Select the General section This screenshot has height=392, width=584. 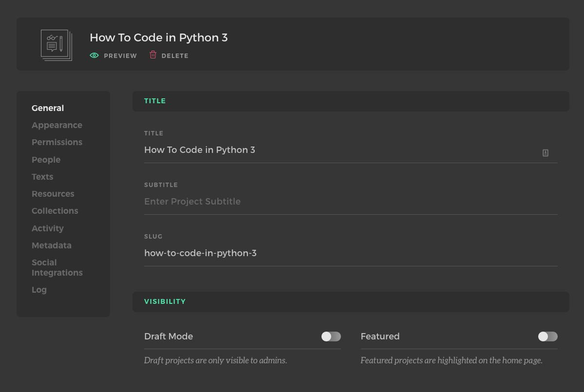tap(48, 108)
